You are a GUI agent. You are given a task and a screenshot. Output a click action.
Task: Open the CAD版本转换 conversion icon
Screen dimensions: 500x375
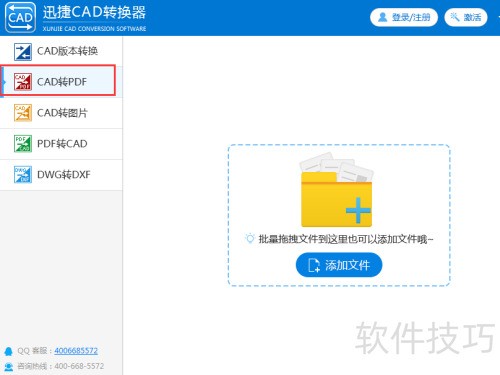click(23, 52)
